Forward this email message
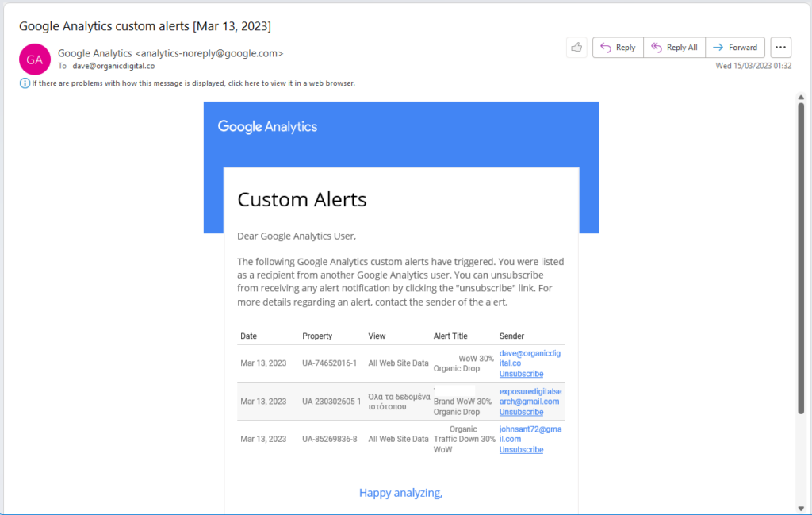This screenshot has height=515, width=812. pos(735,48)
